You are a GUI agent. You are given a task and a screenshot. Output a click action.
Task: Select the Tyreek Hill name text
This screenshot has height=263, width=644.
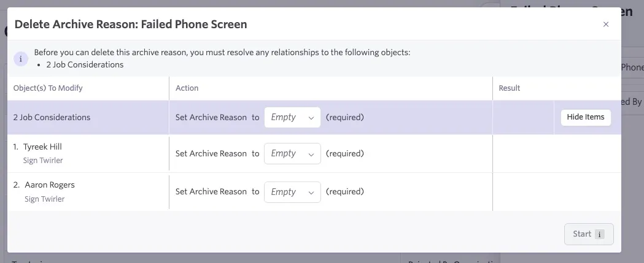[42, 147]
